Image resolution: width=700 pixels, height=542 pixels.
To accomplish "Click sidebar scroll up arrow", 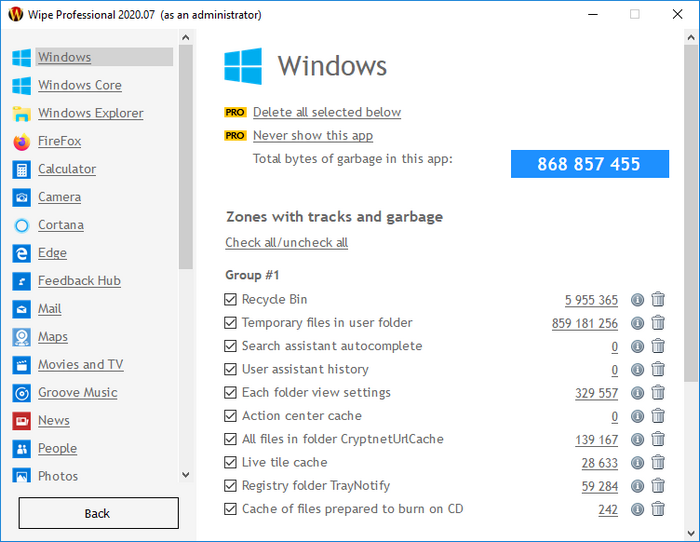I will pyautogui.click(x=186, y=38).
